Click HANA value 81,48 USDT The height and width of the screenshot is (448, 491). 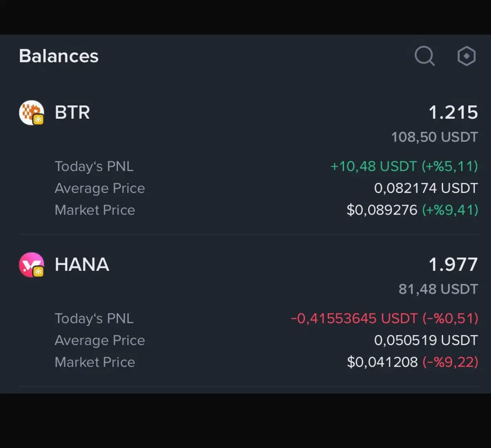click(438, 289)
